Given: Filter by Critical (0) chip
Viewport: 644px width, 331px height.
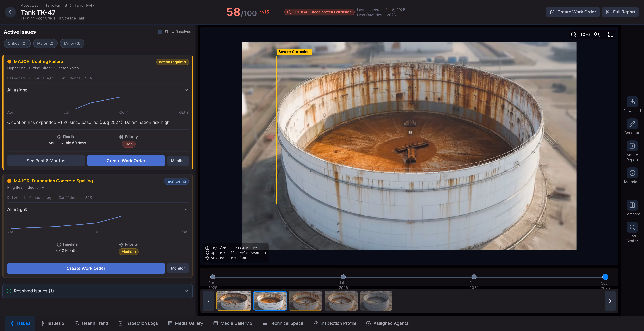Looking at the screenshot, I should 17,44.
